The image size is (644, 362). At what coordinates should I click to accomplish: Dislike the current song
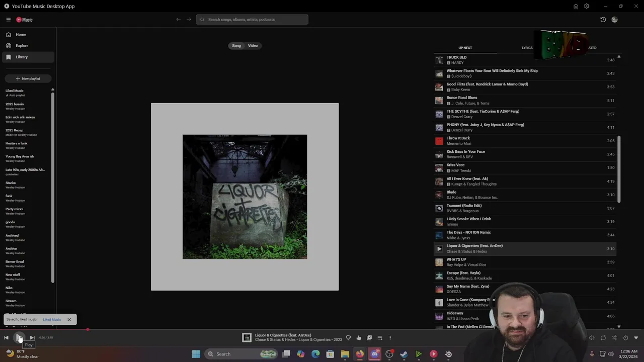348,338
